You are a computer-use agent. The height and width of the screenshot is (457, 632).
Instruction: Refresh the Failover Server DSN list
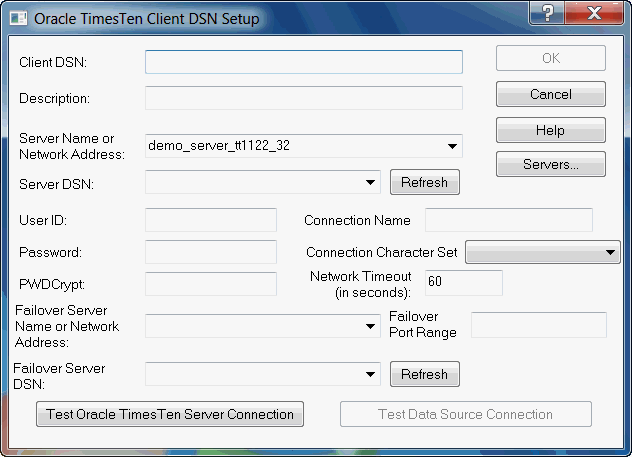click(x=425, y=374)
